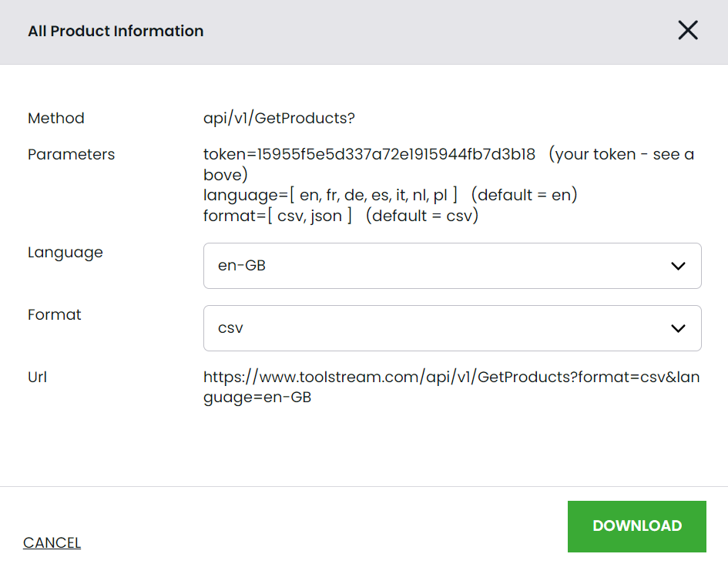Click the All Product Information dialog title
The width and height of the screenshot is (728, 574).
pyautogui.click(x=115, y=31)
